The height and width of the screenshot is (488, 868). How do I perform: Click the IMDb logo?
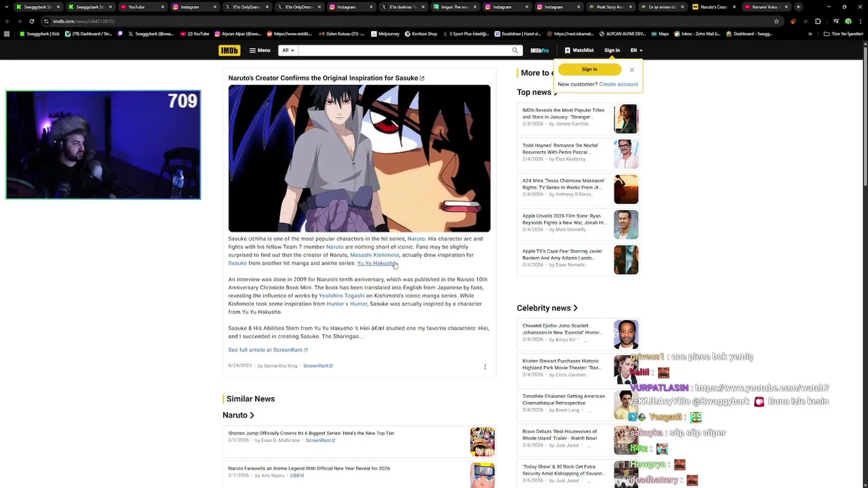[229, 50]
